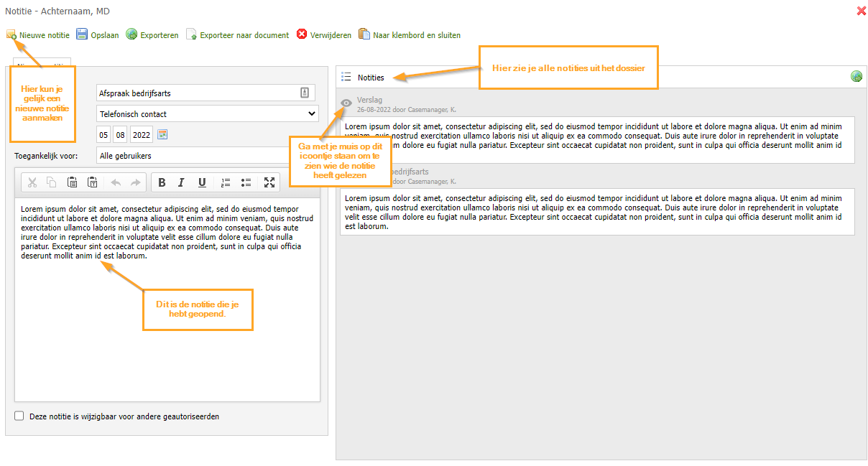
Task: Open the Telefonisch contact dropdown
Action: (207, 113)
